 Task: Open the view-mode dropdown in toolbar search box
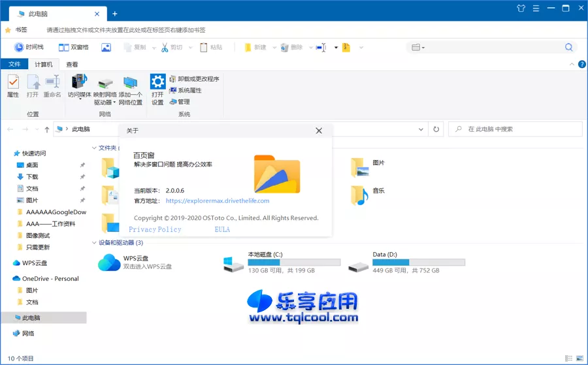(x=418, y=47)
